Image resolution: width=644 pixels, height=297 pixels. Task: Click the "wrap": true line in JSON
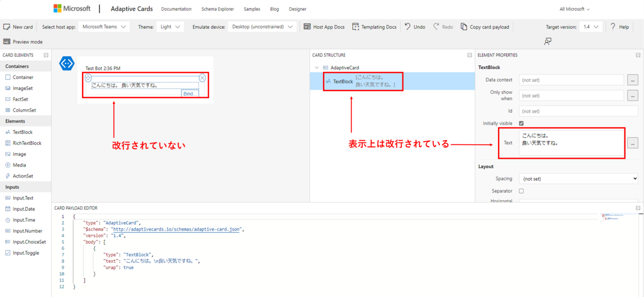118,268
